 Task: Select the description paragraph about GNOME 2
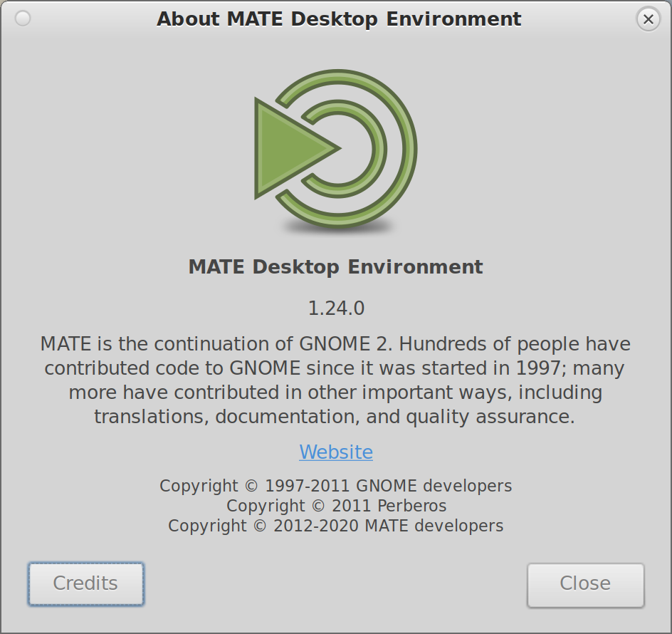[336, 380]
